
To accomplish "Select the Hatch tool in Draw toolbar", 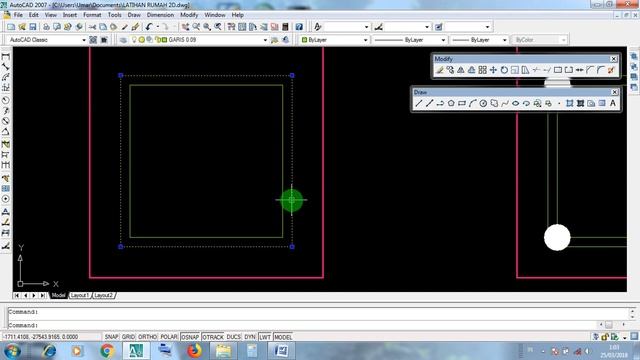I will [x=569, y=104].
